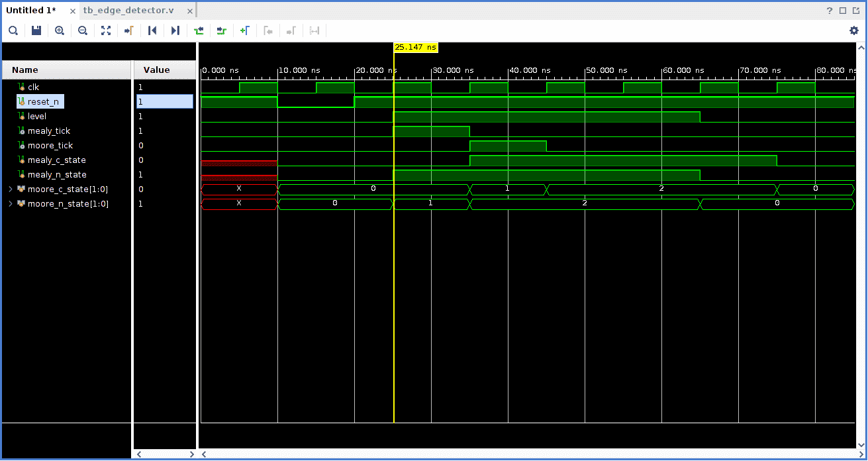868x461 pixels.
Task: Click the clk signal type icon
Action: coord(21,87)
